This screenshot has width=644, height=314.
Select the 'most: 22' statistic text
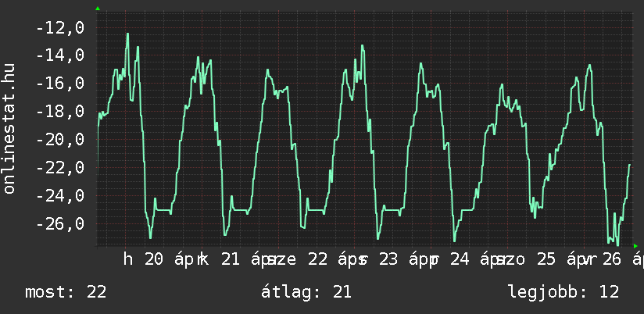click(66, 292)
